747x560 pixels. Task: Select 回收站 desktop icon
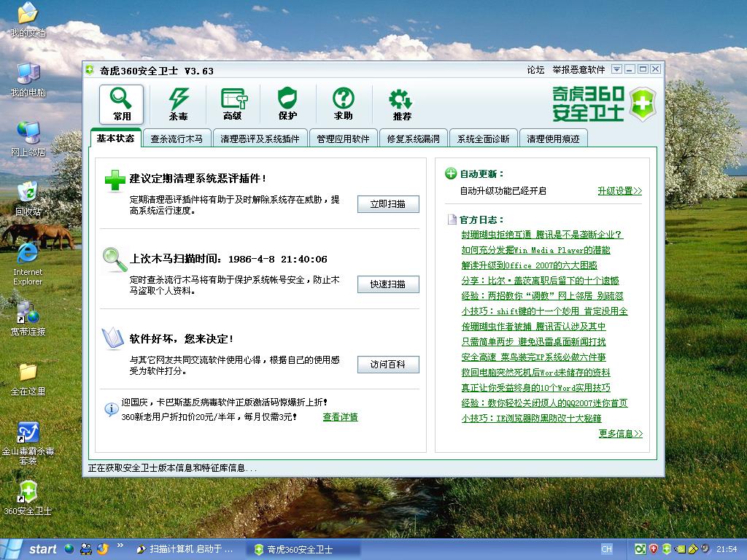point(28,199)
